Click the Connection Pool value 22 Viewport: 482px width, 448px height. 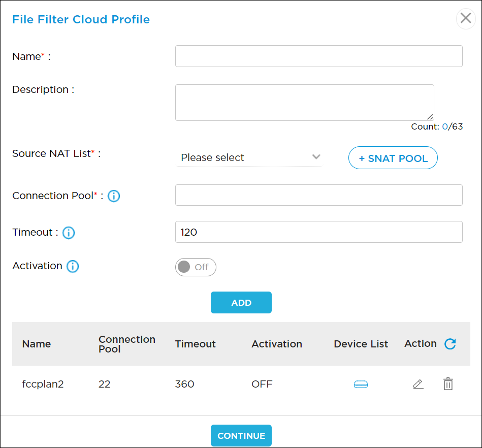coord(104,384)
